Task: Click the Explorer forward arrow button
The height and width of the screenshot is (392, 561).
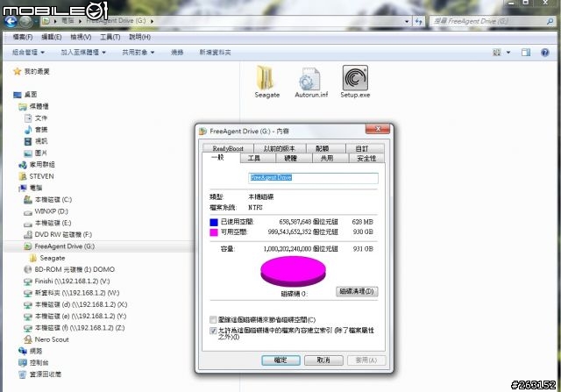Action: (x=25, y=22)
